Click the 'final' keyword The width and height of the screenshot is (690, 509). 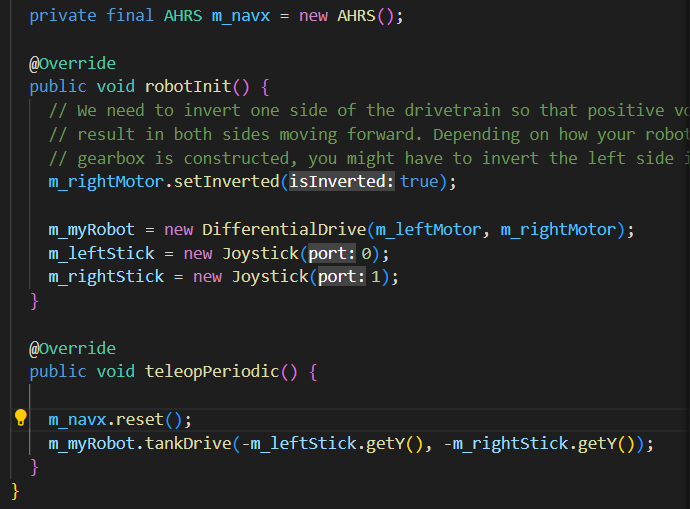click(130, 16)
